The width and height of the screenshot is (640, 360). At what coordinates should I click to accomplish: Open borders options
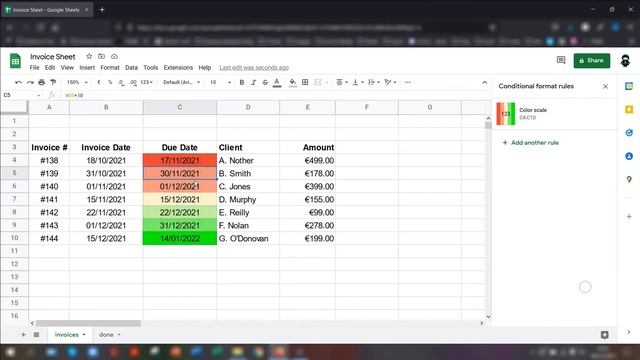tap(305, 82)
